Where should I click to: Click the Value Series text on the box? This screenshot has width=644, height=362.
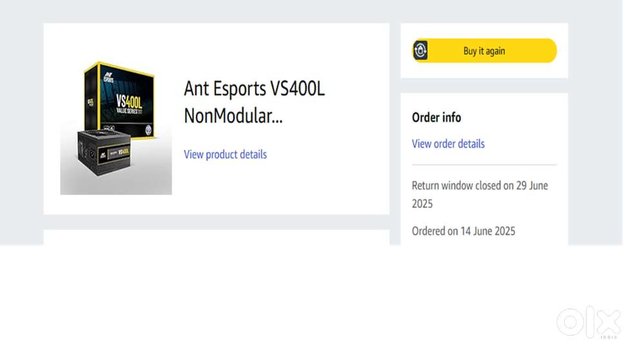tap(129, 111)
